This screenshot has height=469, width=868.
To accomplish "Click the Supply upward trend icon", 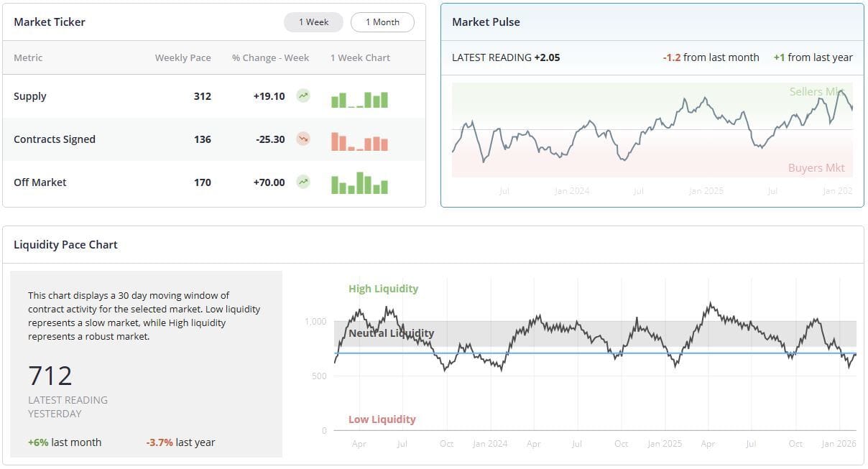I will (x=303, y=96).
